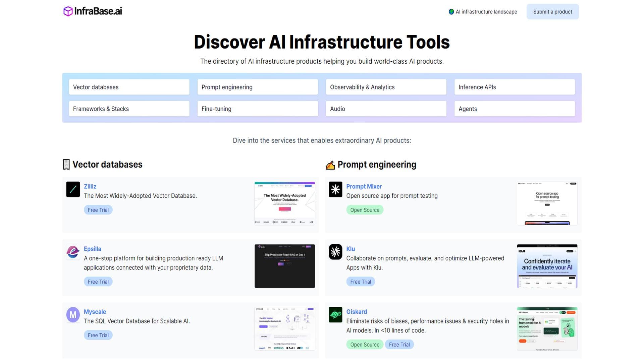Viewport: 644px width, 362px height.
Task: Select the Prompt engineering category
Action: click(258, 87)
